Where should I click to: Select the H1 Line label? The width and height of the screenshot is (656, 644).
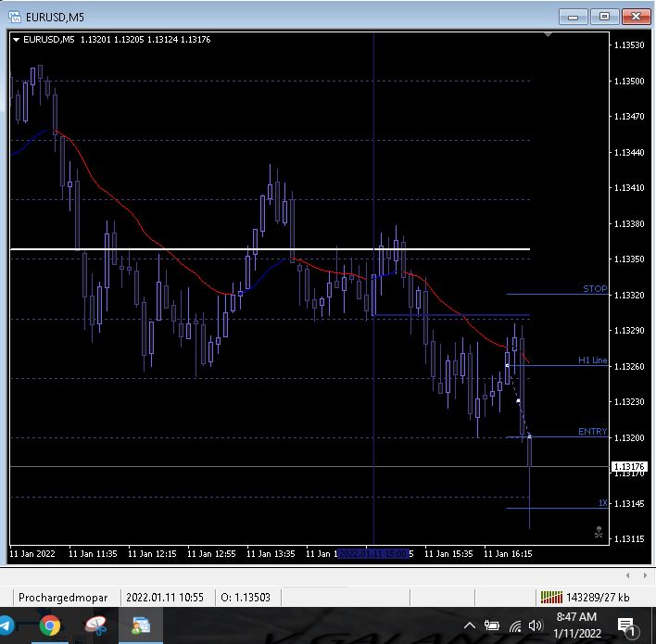tap(592, 360)
